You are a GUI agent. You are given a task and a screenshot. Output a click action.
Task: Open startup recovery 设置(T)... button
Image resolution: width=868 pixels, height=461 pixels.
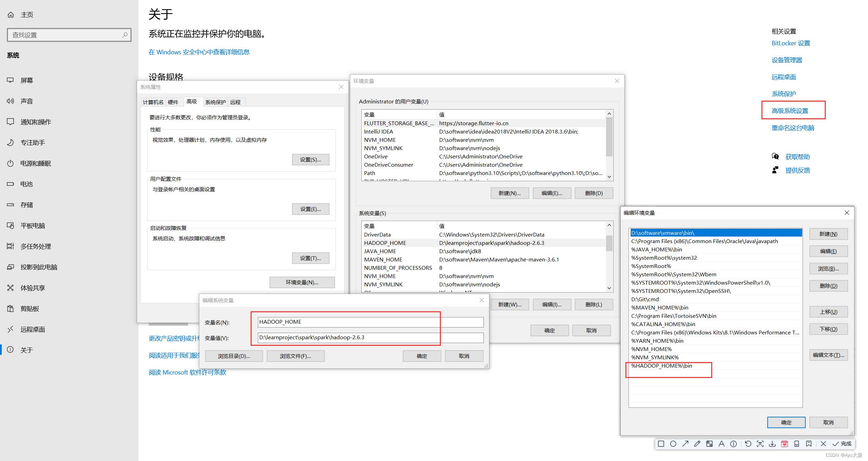[x=310, y=258]
